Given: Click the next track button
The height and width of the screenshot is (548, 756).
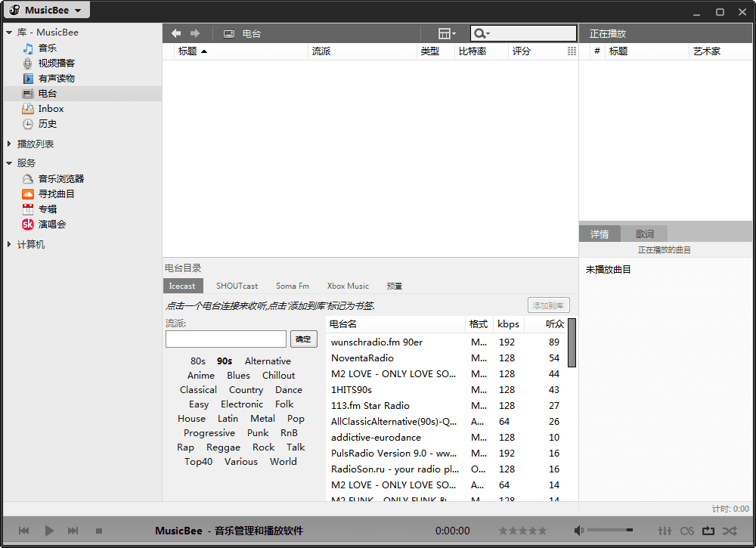Looking at the screenshot, I should coord(73,531).
